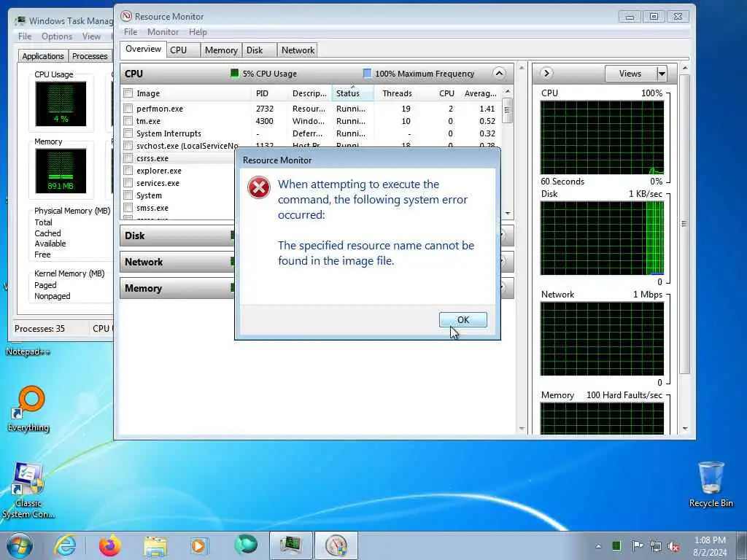The width and height of the screenshot is (747, 560).
Task: Open Classic System Control shortcut
Action: click(28, 490)
